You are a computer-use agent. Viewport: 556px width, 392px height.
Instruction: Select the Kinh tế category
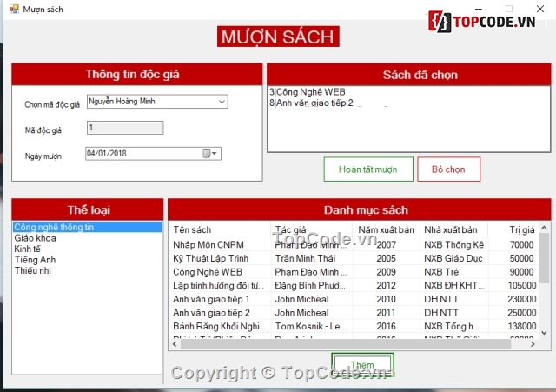[x=28, y=249]
